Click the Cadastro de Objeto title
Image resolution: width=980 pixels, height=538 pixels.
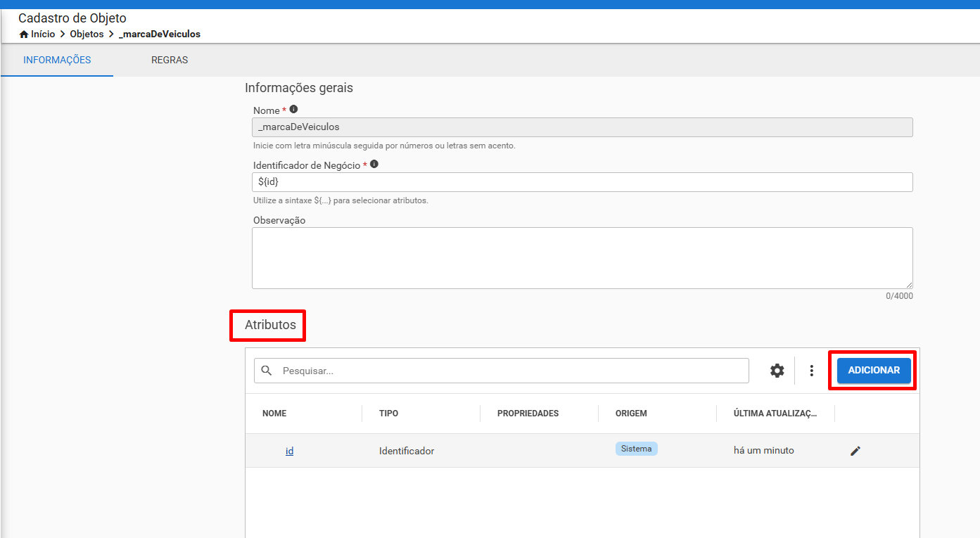pos(72,18)
